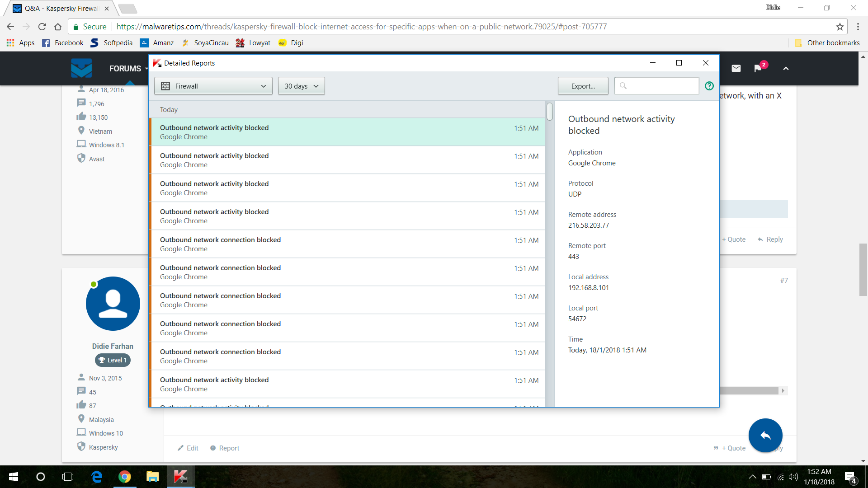Click the Export... button

(x=583, y=86)
